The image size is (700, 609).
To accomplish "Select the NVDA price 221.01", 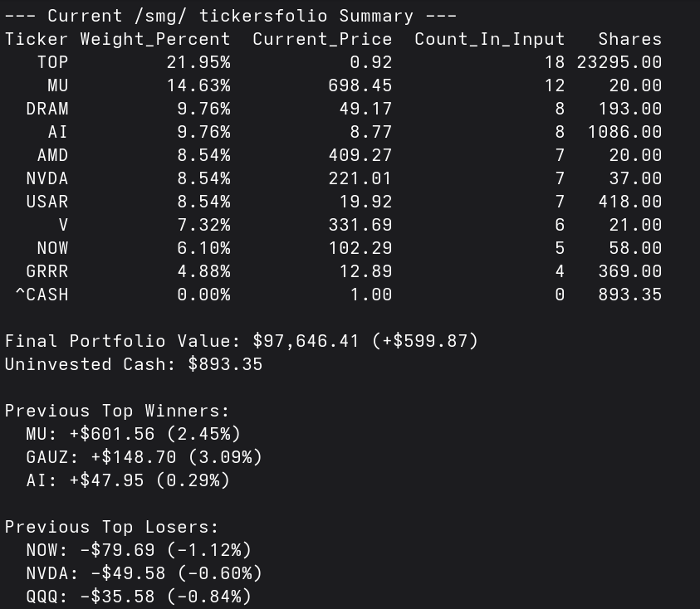I will [x=360, y=178].
